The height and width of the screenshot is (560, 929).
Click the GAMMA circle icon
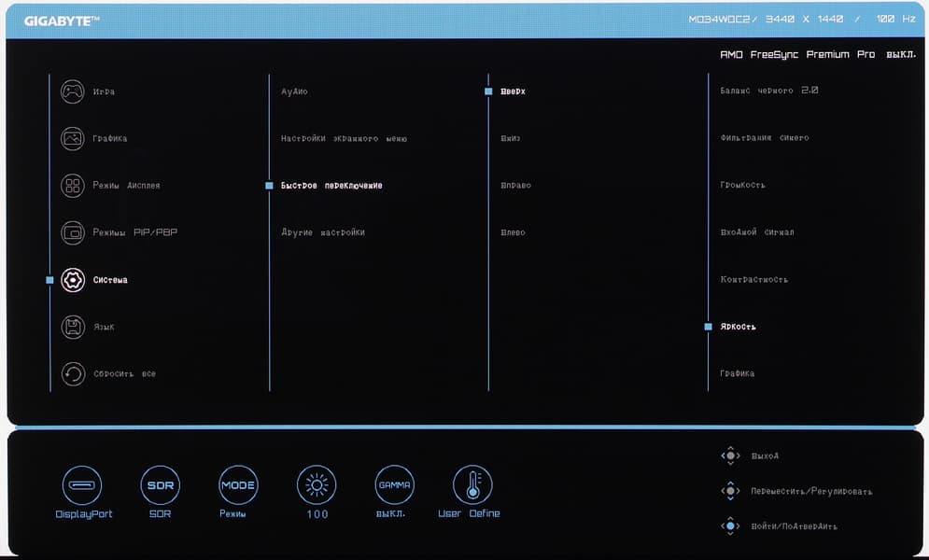[x=395, y=485]
